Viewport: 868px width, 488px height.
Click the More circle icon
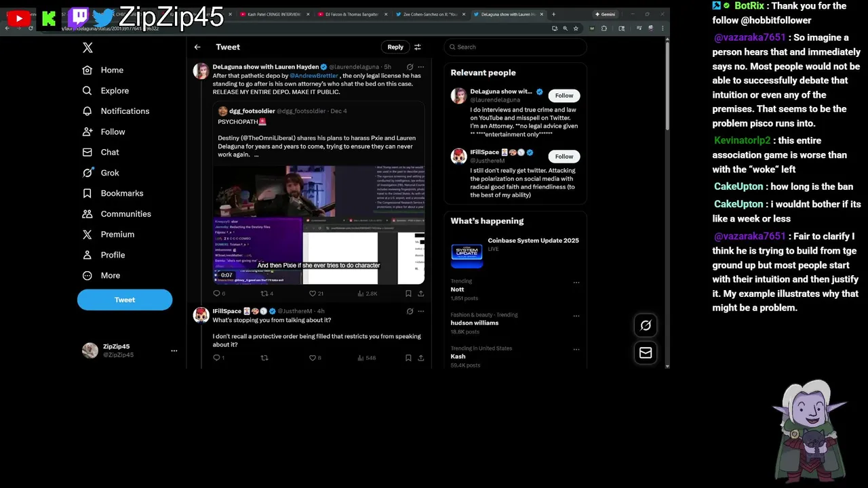pyautogui.click(x=87, y=276)
